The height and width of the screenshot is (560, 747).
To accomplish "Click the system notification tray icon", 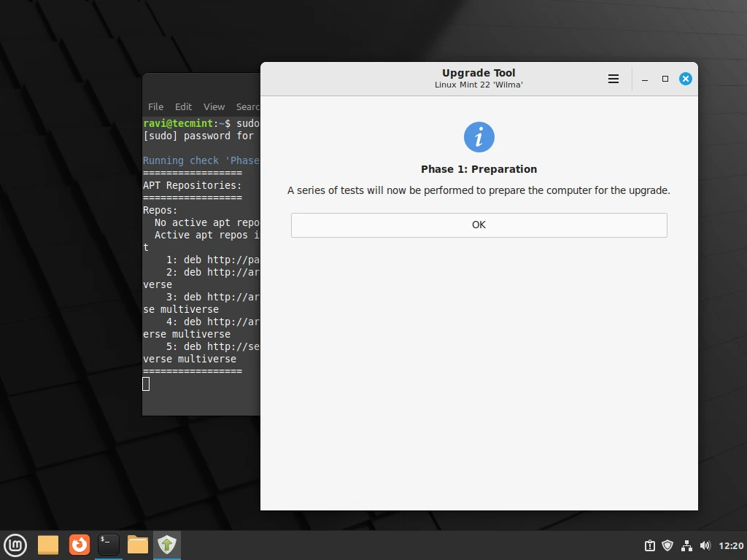I will pos(649,545).
